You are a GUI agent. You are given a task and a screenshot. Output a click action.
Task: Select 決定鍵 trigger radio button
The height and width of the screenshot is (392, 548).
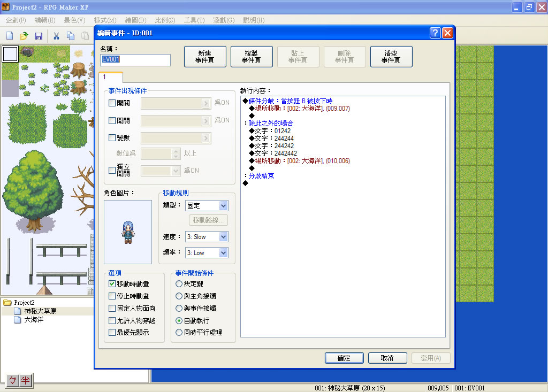[179, 283]
